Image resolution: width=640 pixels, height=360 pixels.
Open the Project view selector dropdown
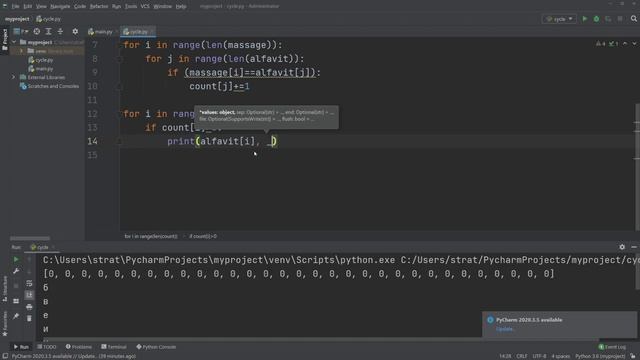[x=20, y=31]
